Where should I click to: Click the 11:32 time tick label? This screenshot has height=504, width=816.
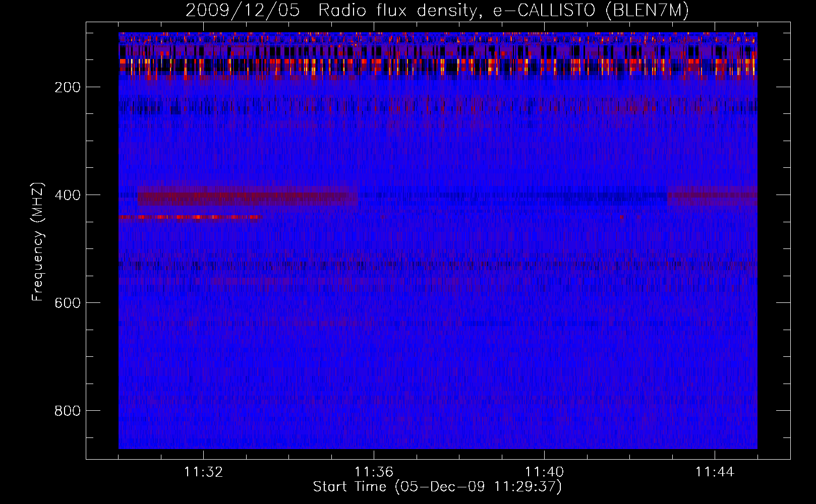203,472
